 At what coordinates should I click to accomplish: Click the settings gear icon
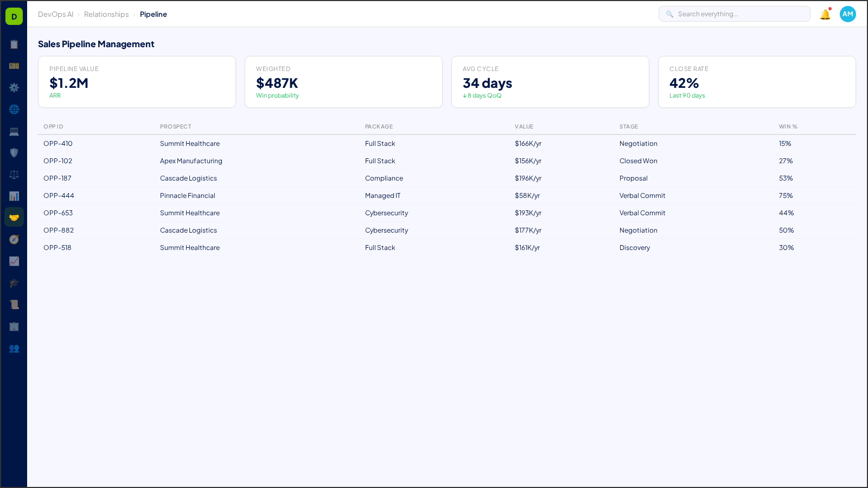pos(14,87)
